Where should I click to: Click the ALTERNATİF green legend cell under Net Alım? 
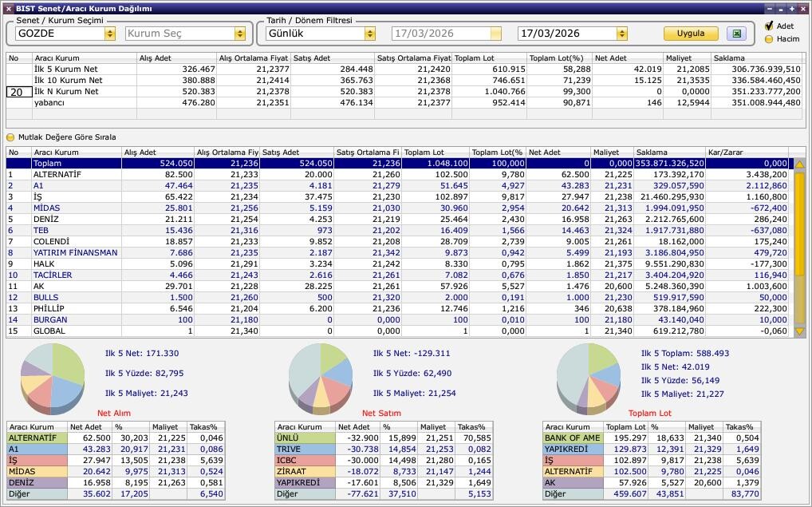pyautogui.click(x=37, y=438)
